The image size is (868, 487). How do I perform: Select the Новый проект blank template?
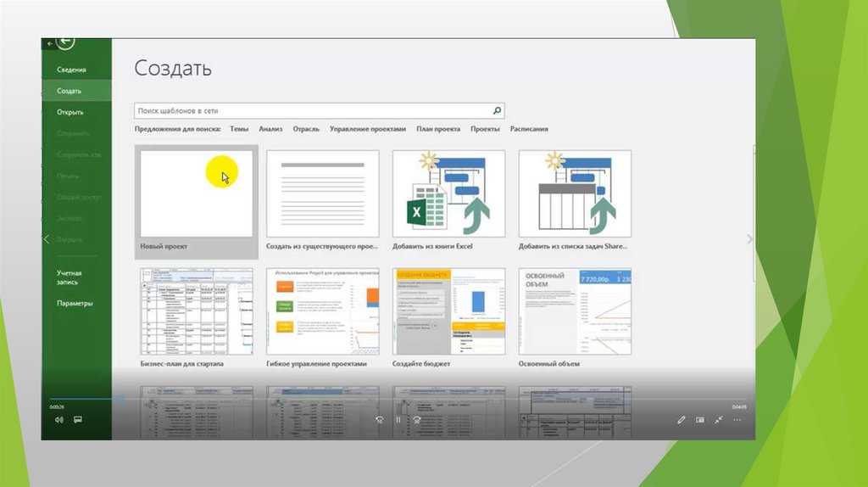point(197,202)
